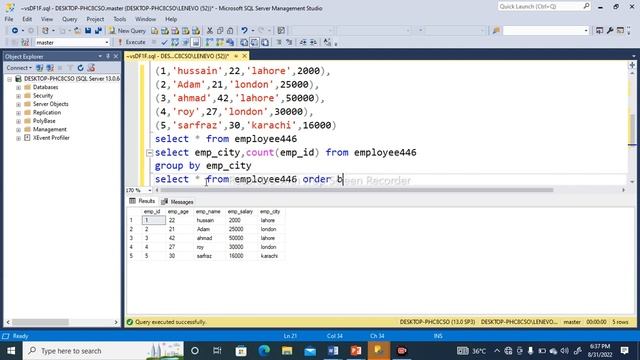The height and width of the screenshot is (360, 640).
Task: Toggle the IntelliSense Enabled toolbar button
Action: tap(196, 42)
